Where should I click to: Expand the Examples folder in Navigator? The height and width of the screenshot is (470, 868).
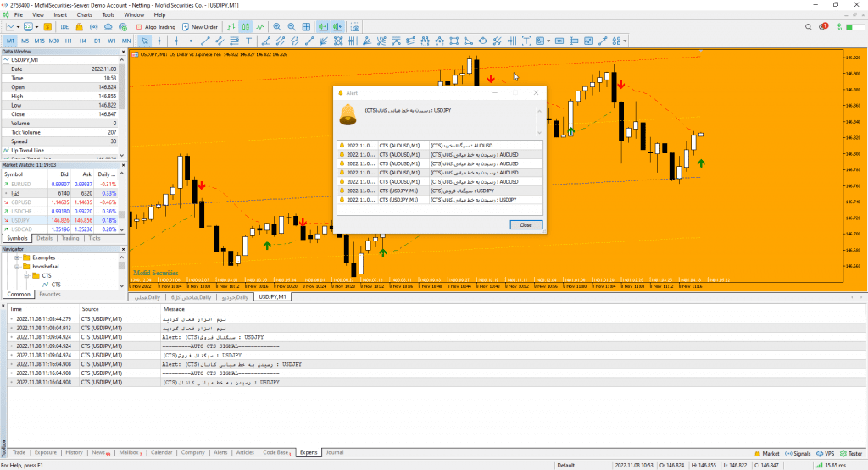click(17, 257)
